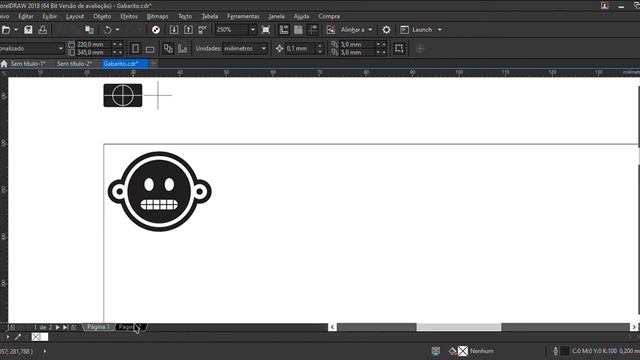The image size is (640, 360).
Task: Open the Ajuda menu
Action: 301,16
